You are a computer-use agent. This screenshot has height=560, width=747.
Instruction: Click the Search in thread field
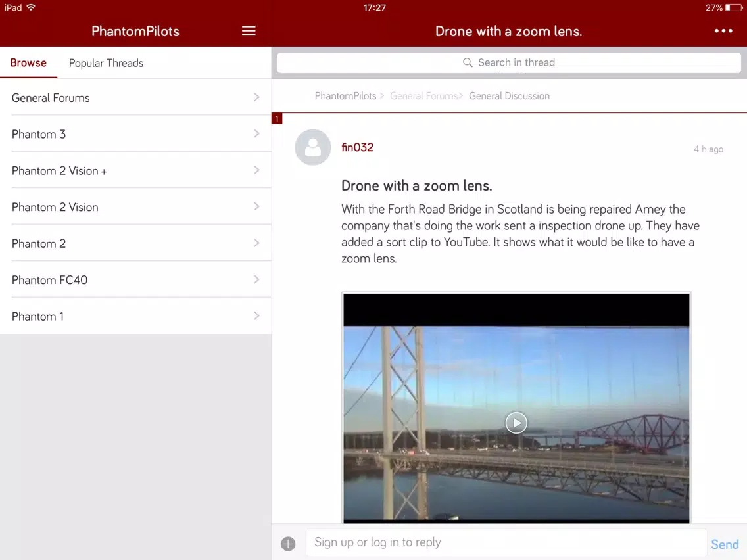[509, 62]
